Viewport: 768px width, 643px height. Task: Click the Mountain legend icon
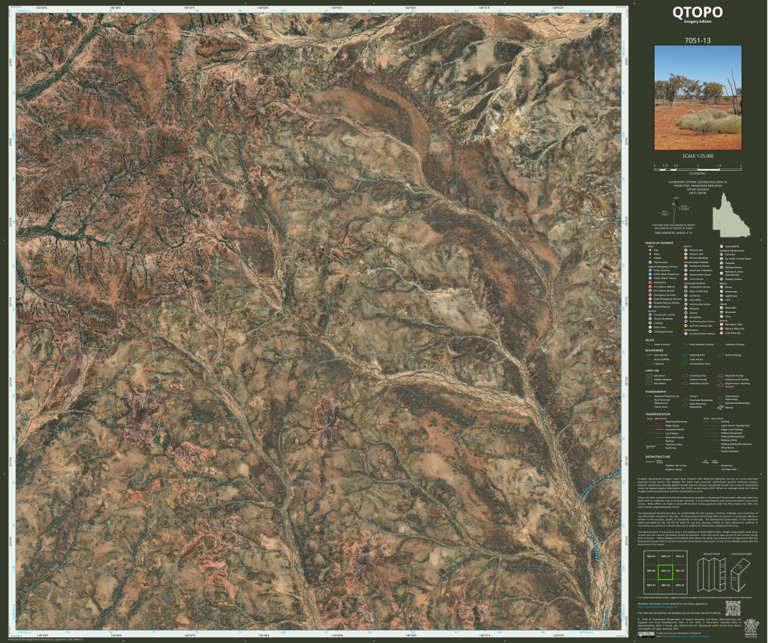(721, 312)
